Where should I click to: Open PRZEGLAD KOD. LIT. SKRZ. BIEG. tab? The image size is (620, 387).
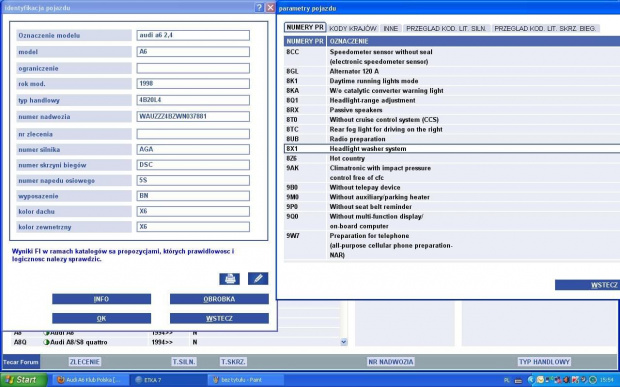click(545, 28)
